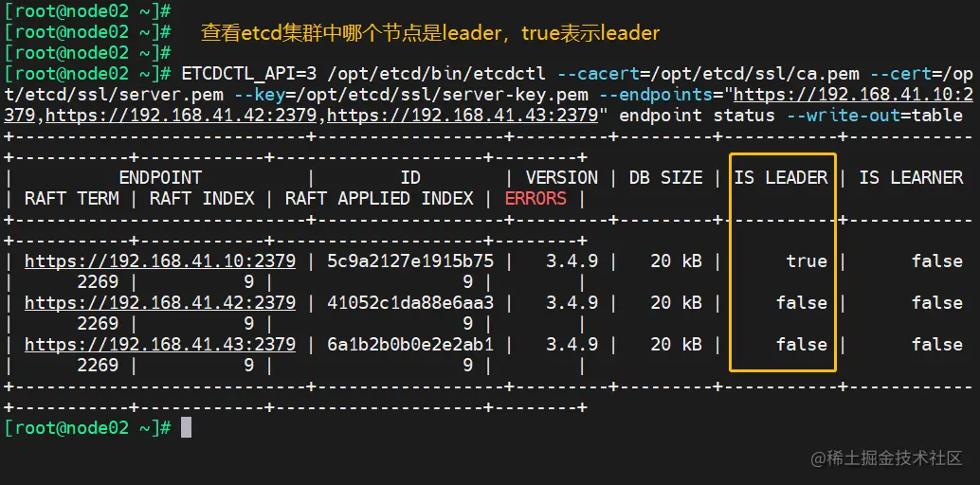The width and height of the screenshot is (980, 485).
Task: Click the 稀土掘金技术社区 watermark
Action: coord(886,458)
